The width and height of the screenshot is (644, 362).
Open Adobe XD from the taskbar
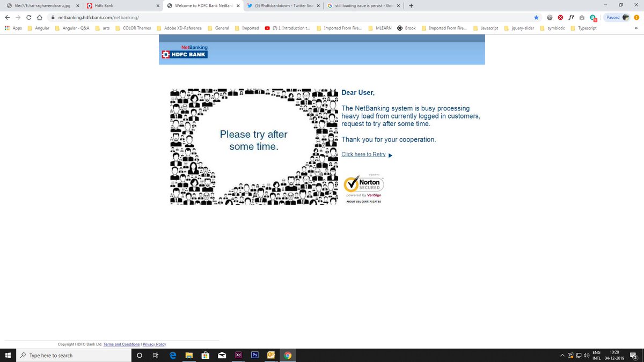point(238,355)
